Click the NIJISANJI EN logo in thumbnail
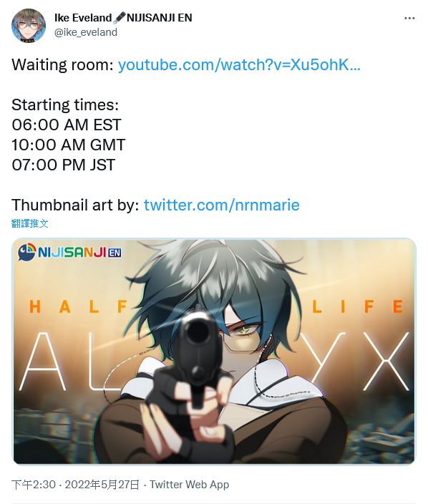Screen dimensions: 428x504 69,252
